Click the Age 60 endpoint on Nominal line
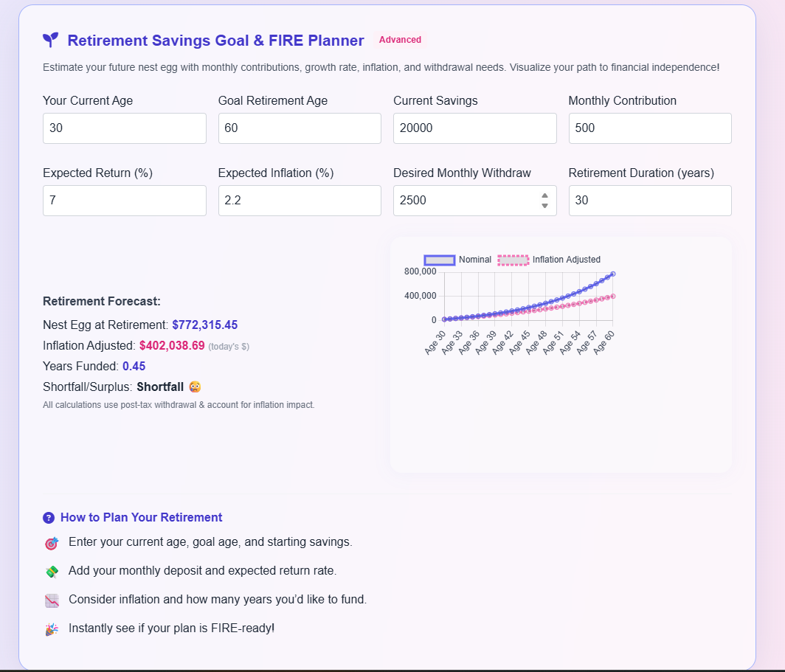Viewport: 785px width, 672px height. tap(612, 274)
